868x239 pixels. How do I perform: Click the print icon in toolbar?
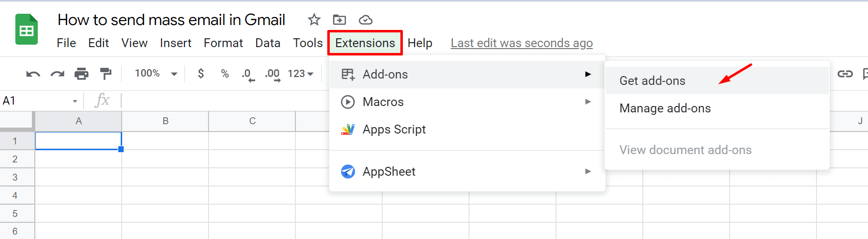point(81,74)
